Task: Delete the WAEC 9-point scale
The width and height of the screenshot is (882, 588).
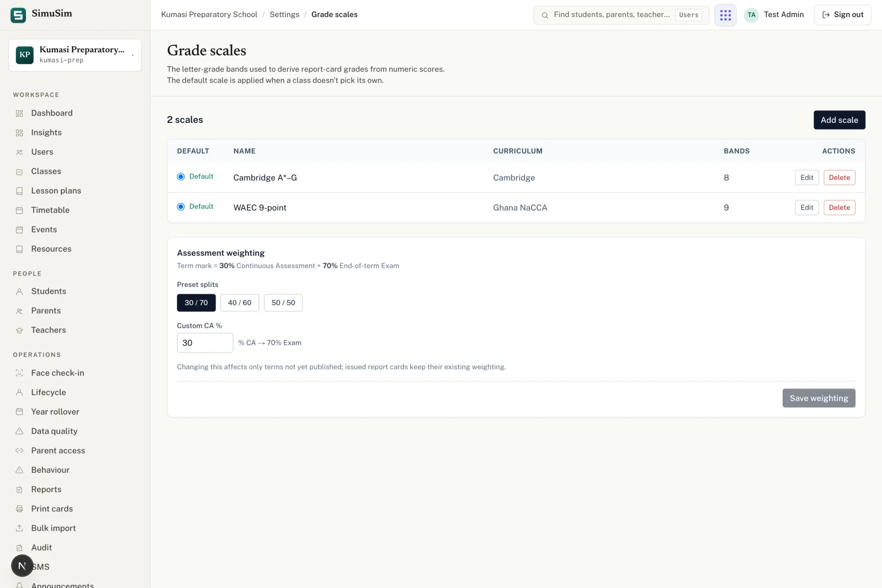Action: pyautogui.click(x=839, y=207)
